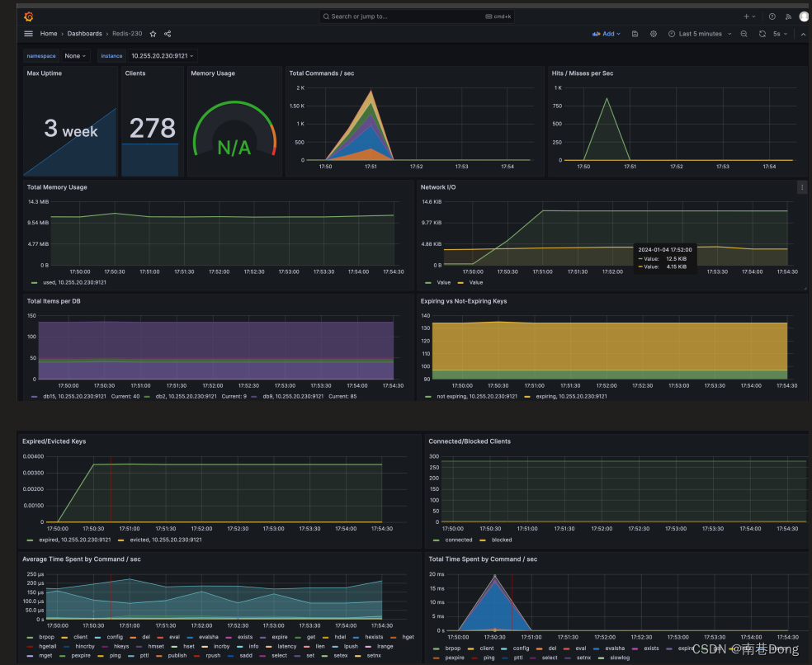812x665 pixels.
Task: Toggle the blocked legend series
Action: (501, 540)
